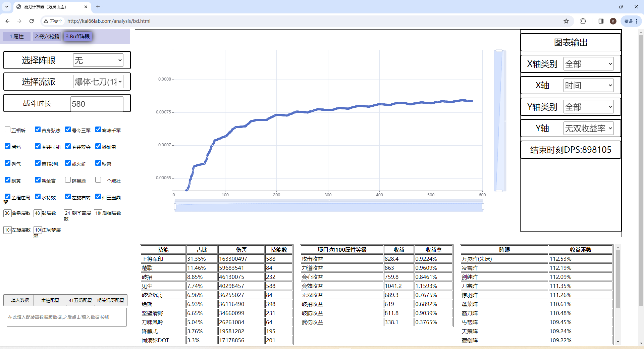
Task: Click the 填入数据 button
Action: point(20,300)
